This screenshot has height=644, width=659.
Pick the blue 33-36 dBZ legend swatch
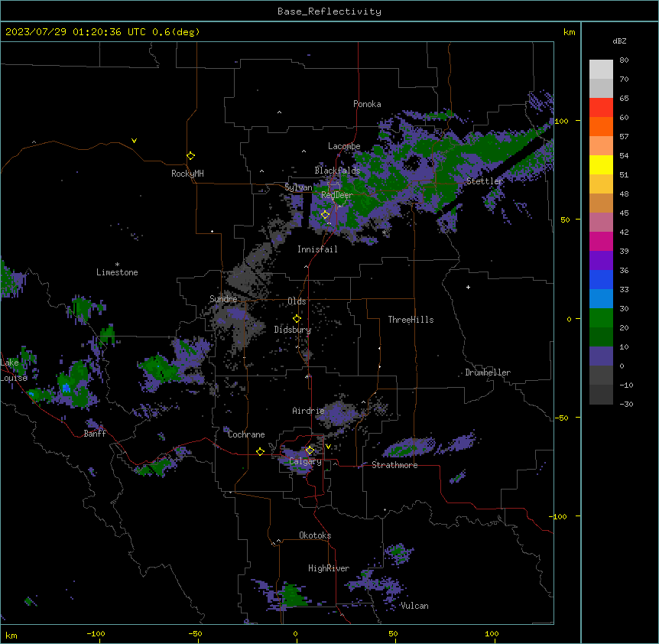(601, 279)
